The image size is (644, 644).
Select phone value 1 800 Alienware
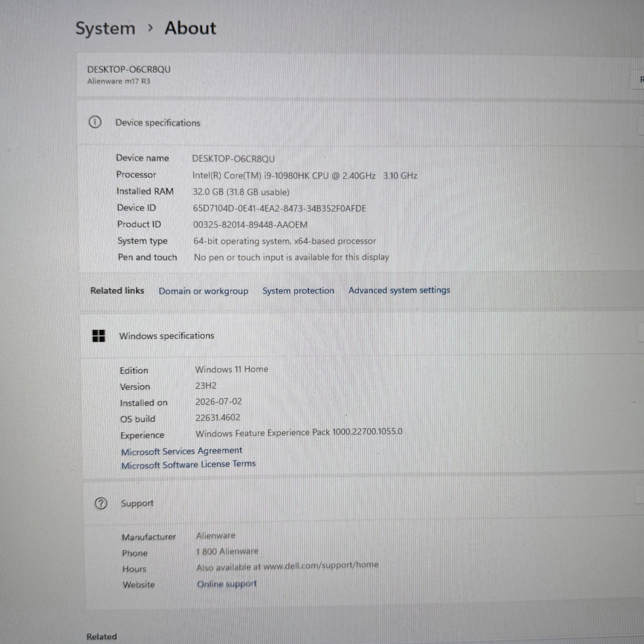(227, 551)
